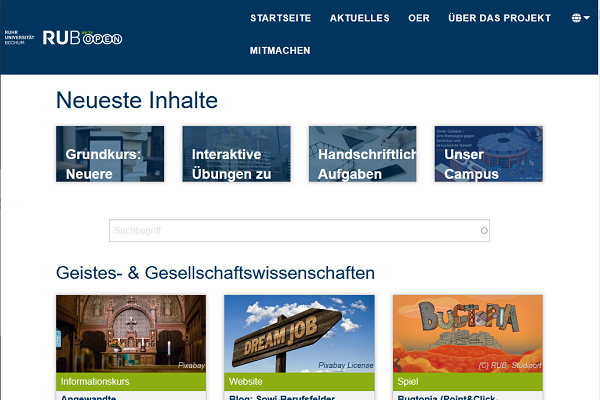600x400 pixels.
Task: Select the green Website label
Action: 299,381
